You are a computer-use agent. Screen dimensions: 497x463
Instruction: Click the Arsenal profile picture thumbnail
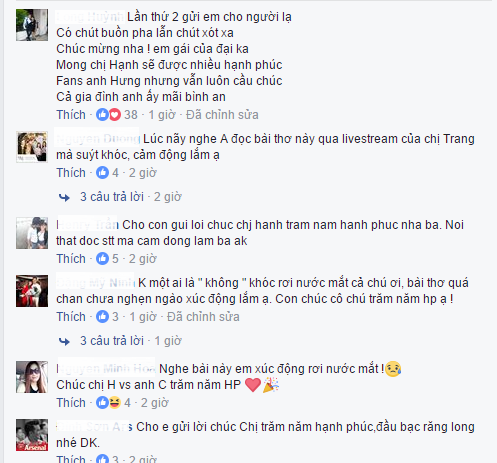point(32,435)
